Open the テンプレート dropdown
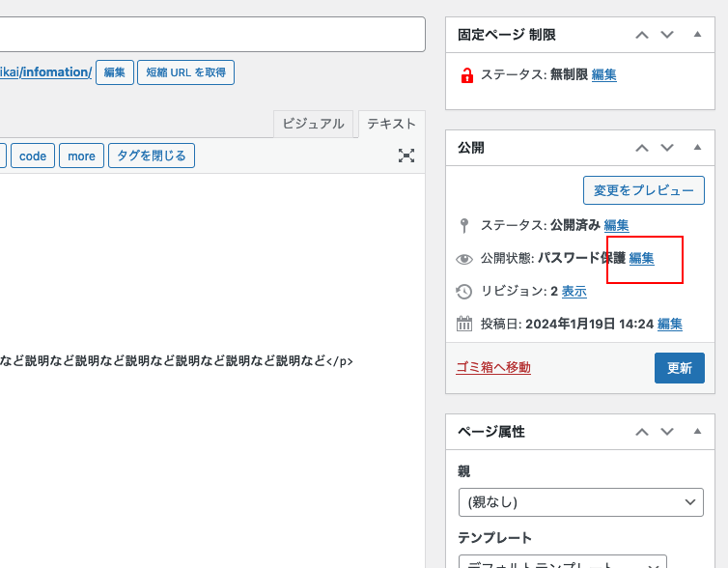728x568 pixels. pos(563,561)
